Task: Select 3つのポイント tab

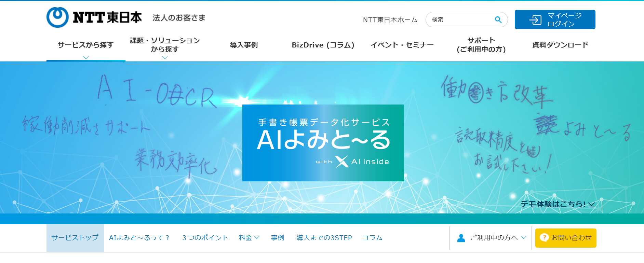Action: click(205, 238)
